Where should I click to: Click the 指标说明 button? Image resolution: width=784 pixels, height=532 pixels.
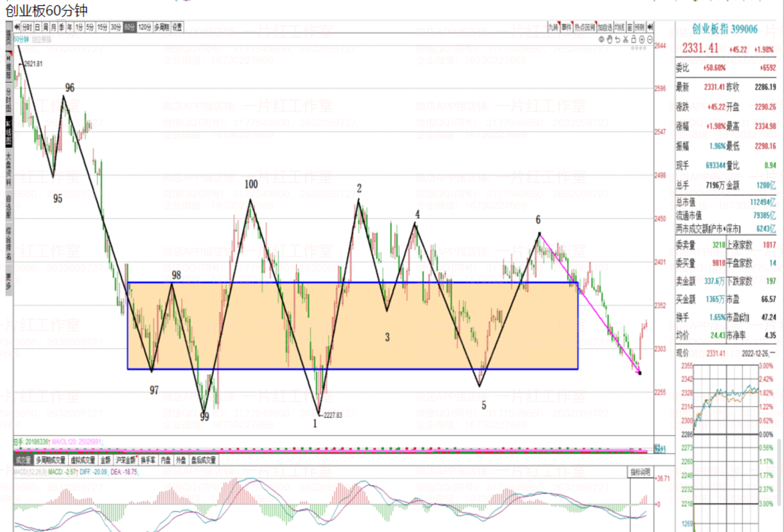point(640,472)
